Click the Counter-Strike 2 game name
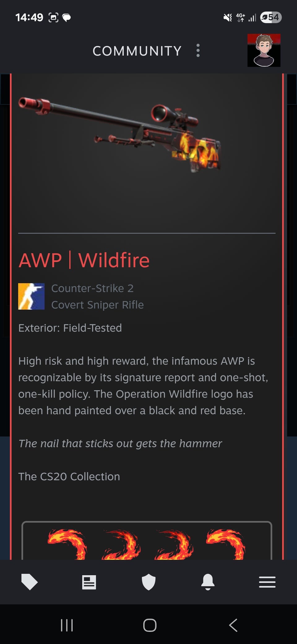 tap(92, 288)
